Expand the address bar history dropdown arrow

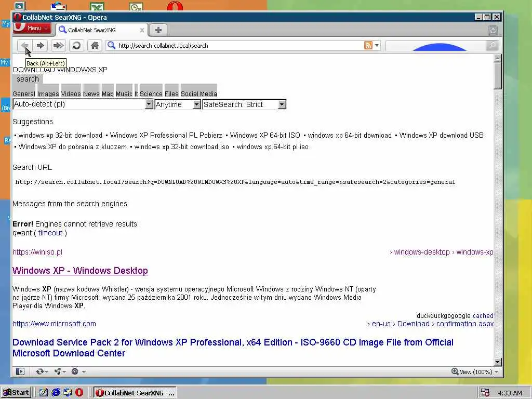tap(377, 46)
